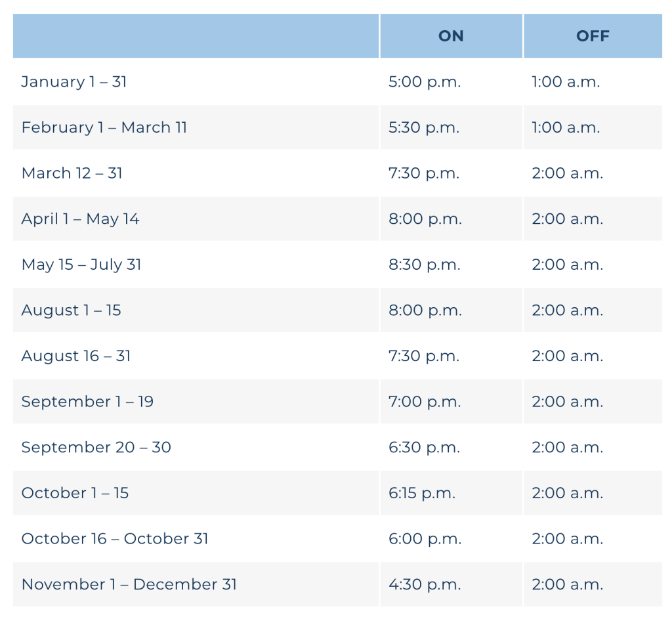Select the 8:30 p.m. ON time cell
The image size is (672, 621).
[x=425, y=265]
